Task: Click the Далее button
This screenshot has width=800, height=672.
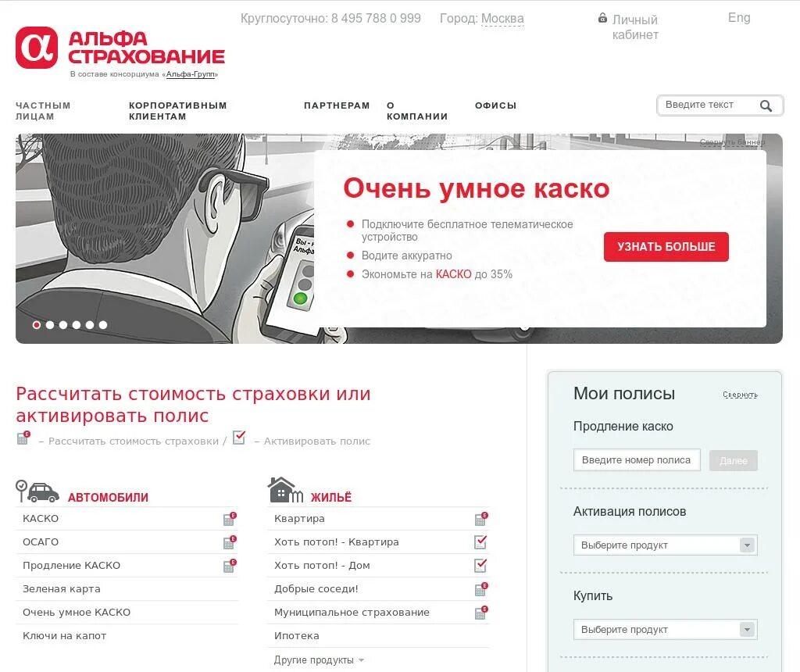Action: (733, 461)
